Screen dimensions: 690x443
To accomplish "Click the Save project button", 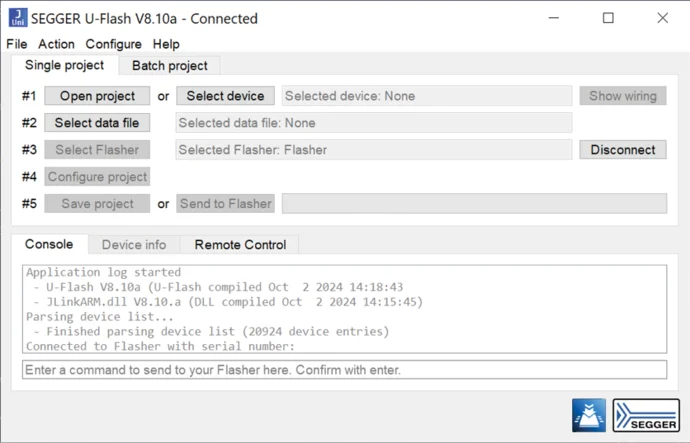I will coord(97,204).
